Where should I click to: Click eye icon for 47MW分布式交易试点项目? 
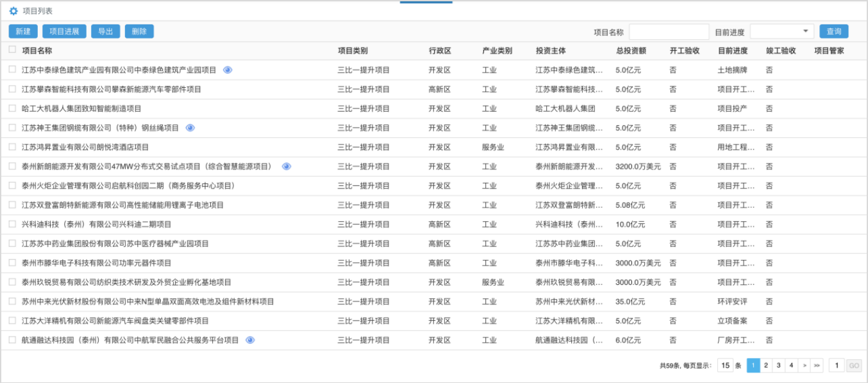coord(287,166)
